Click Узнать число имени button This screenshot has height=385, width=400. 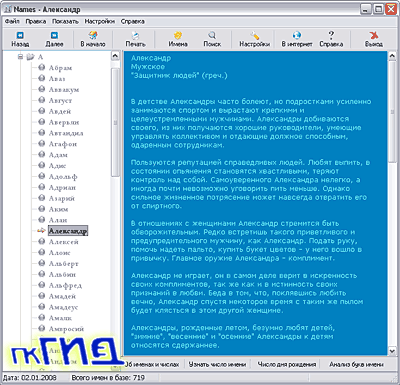tap(217, 364)
